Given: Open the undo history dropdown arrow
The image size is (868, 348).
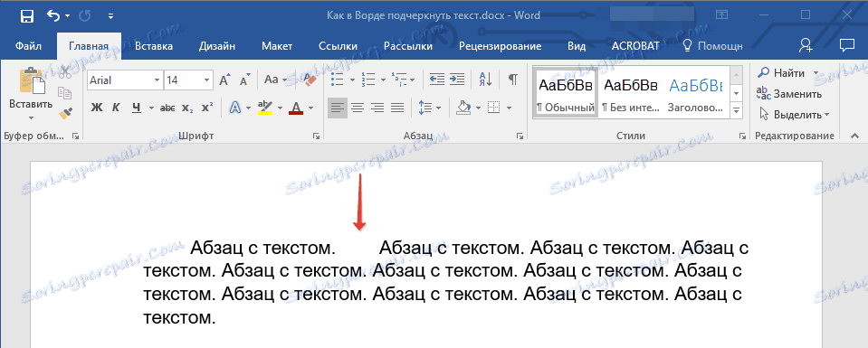Looking at the screenshot, I should click(x=68, y=16).
